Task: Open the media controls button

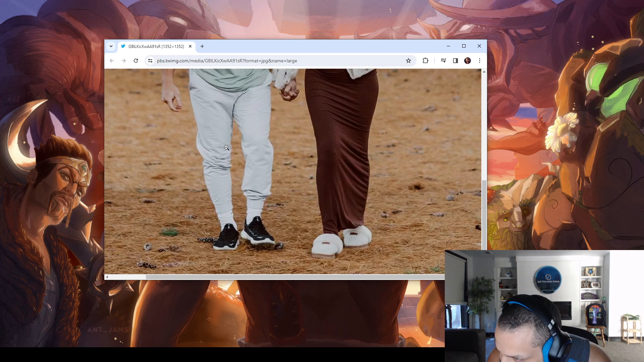Action: click(443, 61)
